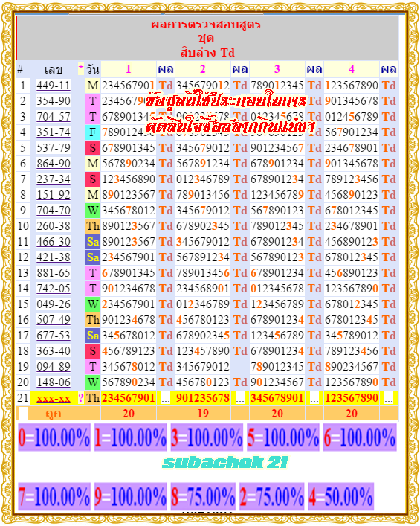The width and height of the screenshot is (420, 526).
Task: Click the 7=100.00% statistic box
Action: tap(54, 496)
